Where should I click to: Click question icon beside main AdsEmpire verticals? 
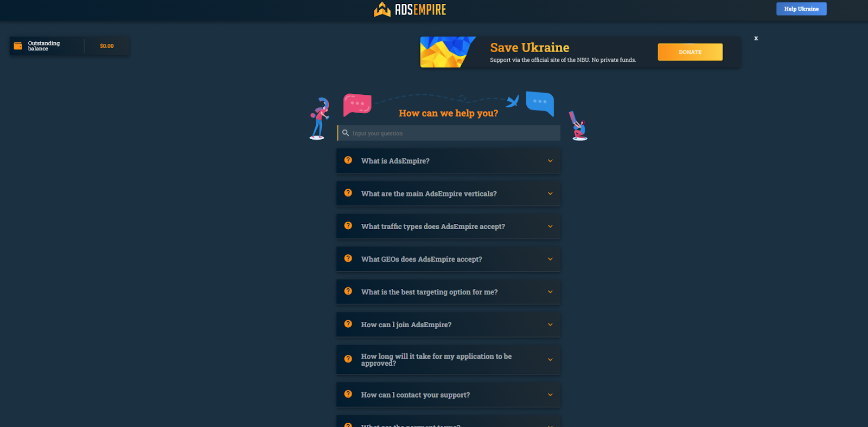pyautogui.click(x=348, y=193)
